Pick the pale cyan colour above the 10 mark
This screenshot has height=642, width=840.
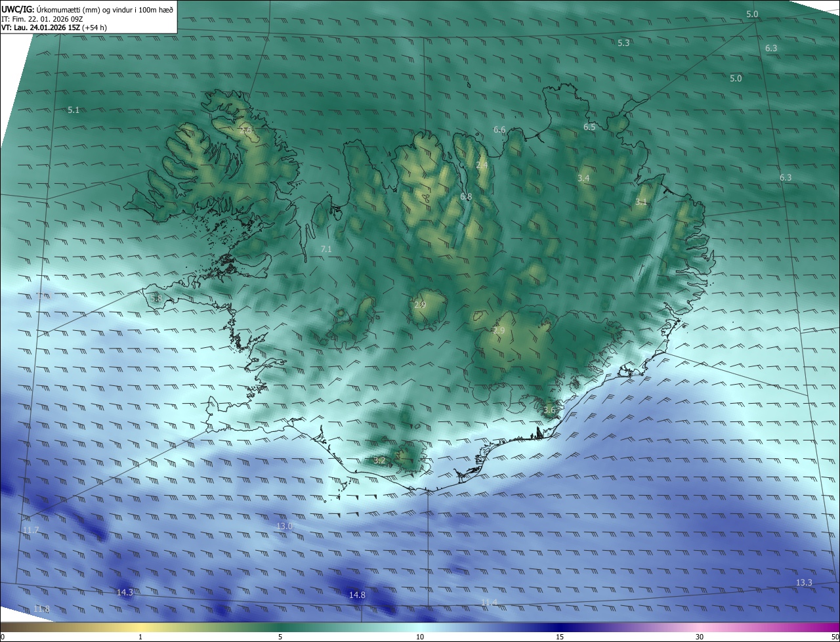pos(420,628)
